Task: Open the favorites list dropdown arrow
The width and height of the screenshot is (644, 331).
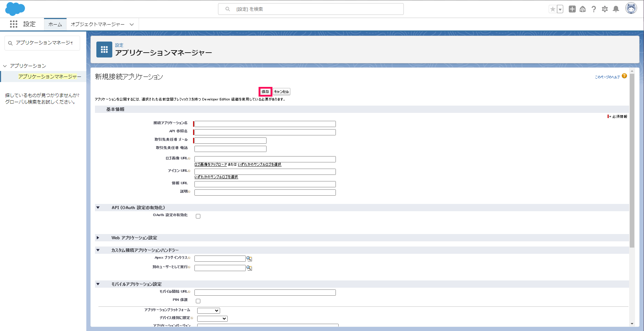Action: pos(560,9)
